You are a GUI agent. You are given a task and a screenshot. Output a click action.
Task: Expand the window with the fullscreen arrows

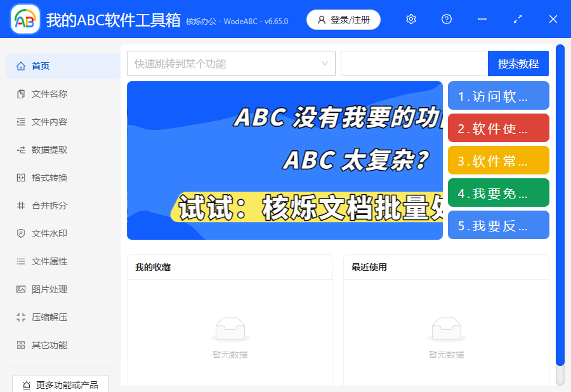[x=518, y=19]
